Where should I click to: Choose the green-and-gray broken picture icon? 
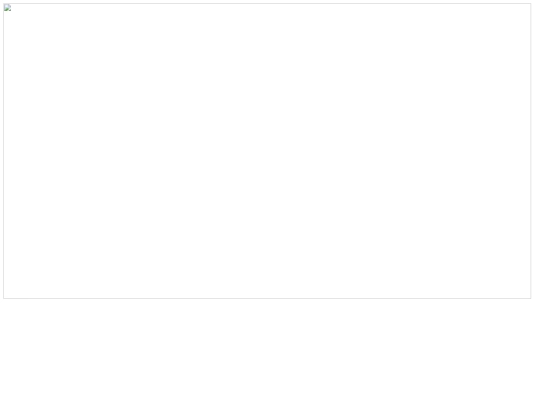pos(8,8)
